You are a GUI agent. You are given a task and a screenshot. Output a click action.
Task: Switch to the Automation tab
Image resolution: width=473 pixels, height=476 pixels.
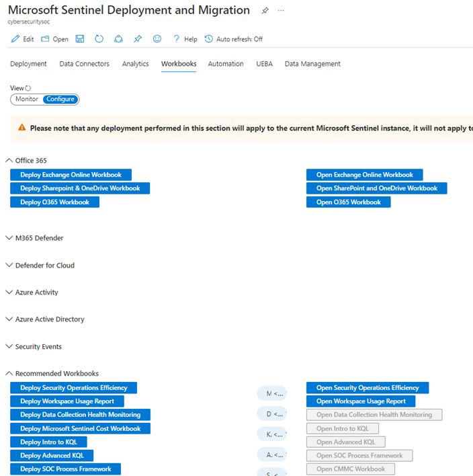[x=226, y=64]
